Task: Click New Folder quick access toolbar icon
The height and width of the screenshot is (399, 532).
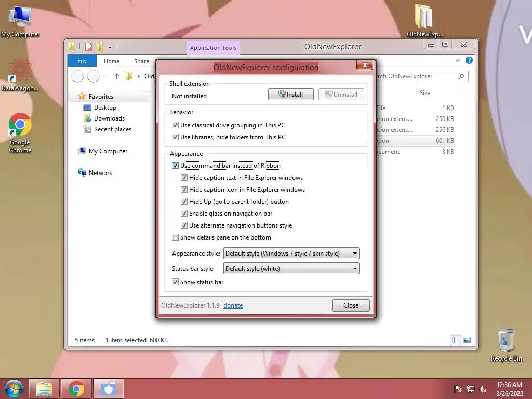Action: [100, 47]
